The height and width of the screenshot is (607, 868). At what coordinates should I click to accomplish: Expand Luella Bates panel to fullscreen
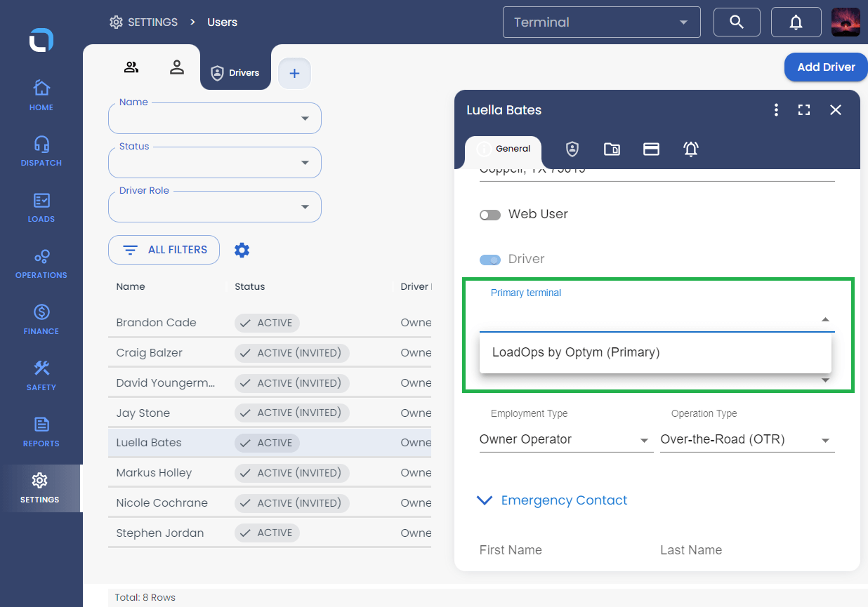click(804, 109)
